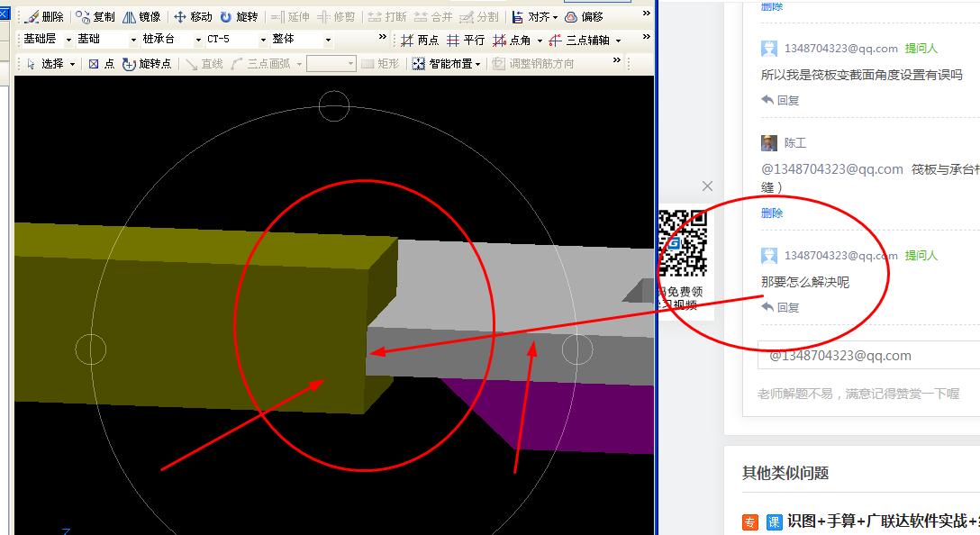Click 删除 link under 陈工's comment
Image resolution: width=980 pixels, height=535 pixels.
[x=772, y=213]
